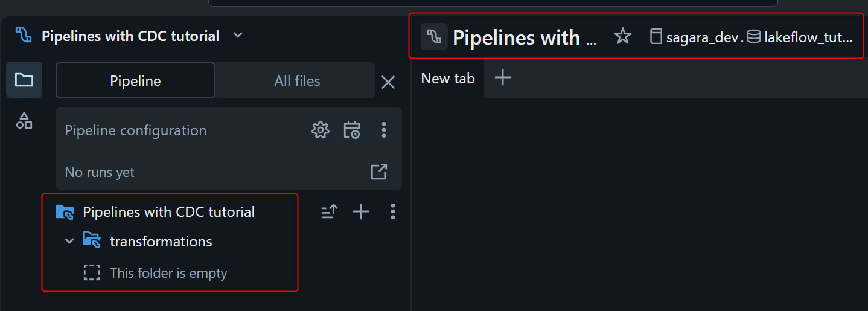Add a new file with the plus icon
The height and width of the screenshot is (311, 868).
pos(361,211)
